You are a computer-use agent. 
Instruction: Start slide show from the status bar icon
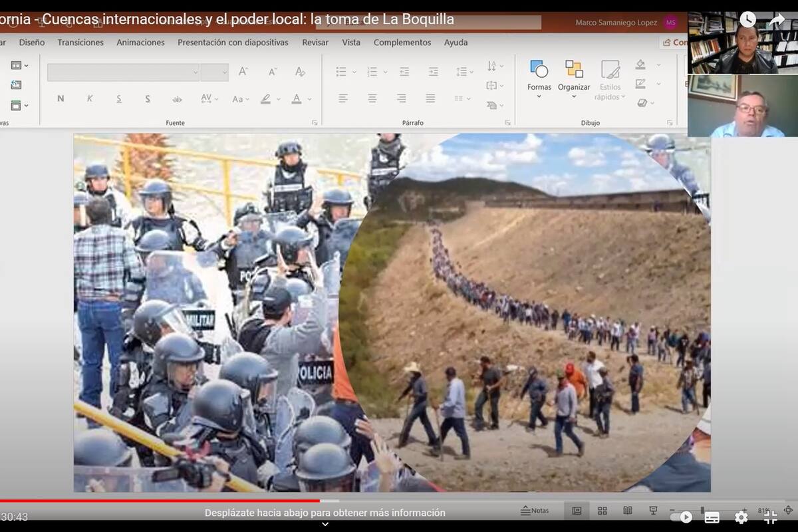click(x=653, y=511)
